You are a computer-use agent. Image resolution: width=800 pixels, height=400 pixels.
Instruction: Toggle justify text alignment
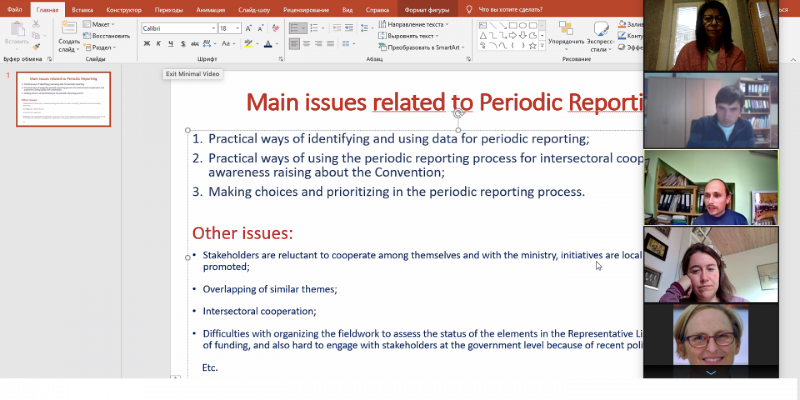coord(331,44)
